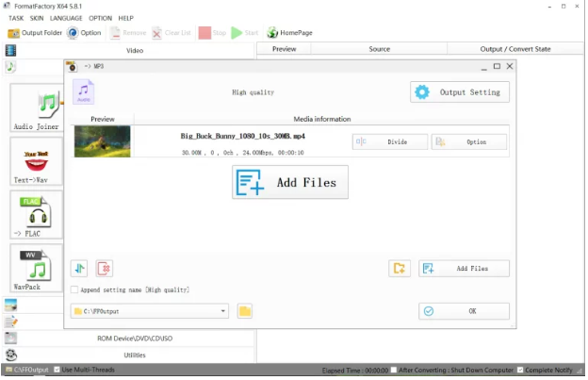The height and width of the screenshot is (380, 588).
Task: Click the add folder icon button
Action: point(400,269)
